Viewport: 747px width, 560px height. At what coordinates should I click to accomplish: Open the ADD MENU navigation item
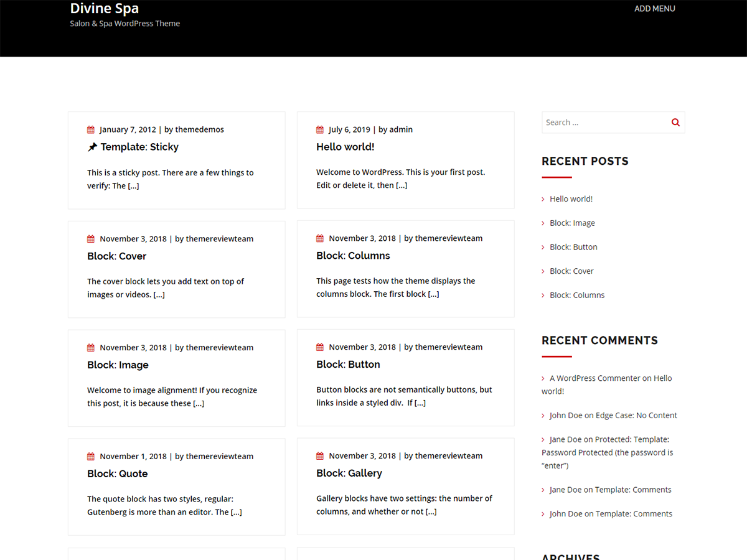click(x=654, y=9)
